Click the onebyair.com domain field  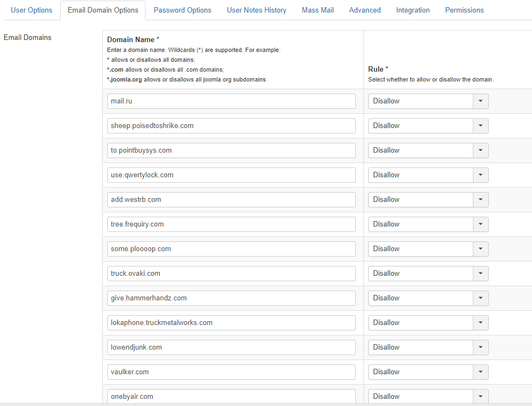tap(231, 396)
